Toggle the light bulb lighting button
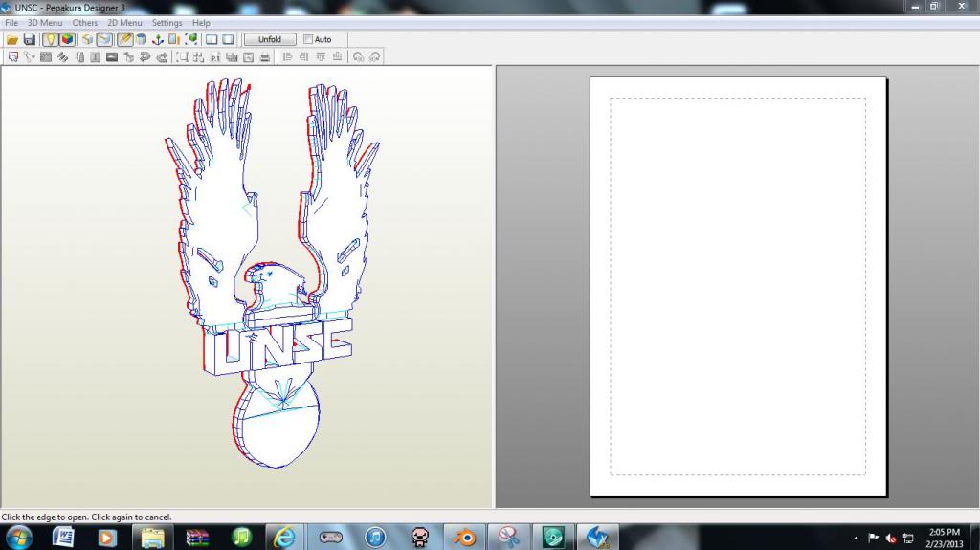This screenshot has width=980, height=550. tap(50, 39)
